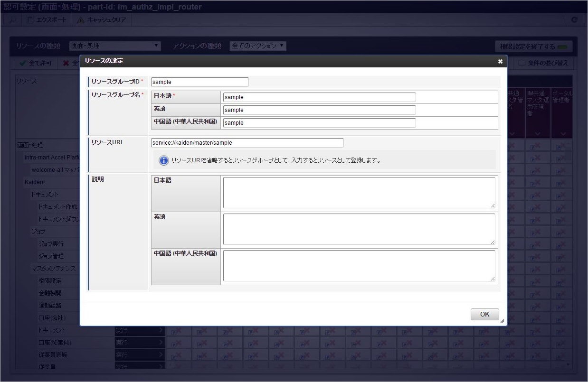Select 金融機関 in the resource tree
Image resolution: width=588 pixels, height=382 pixels.
click(x=50, y=293)
